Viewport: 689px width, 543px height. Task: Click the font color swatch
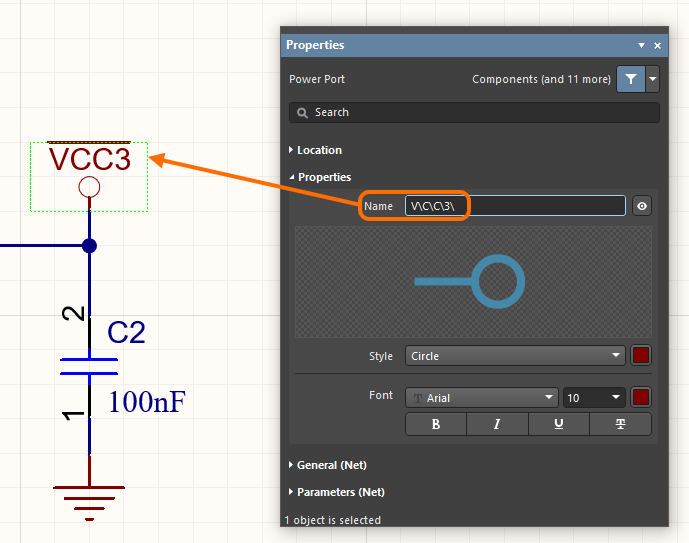click(641, 398)
